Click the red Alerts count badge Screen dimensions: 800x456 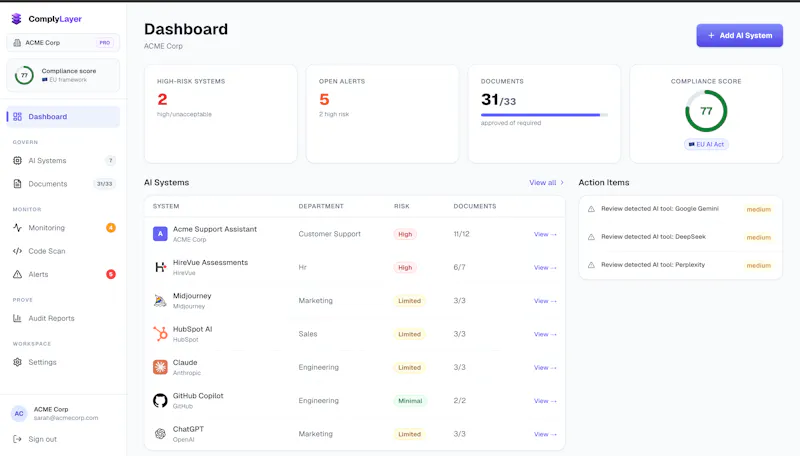point(111,274)
